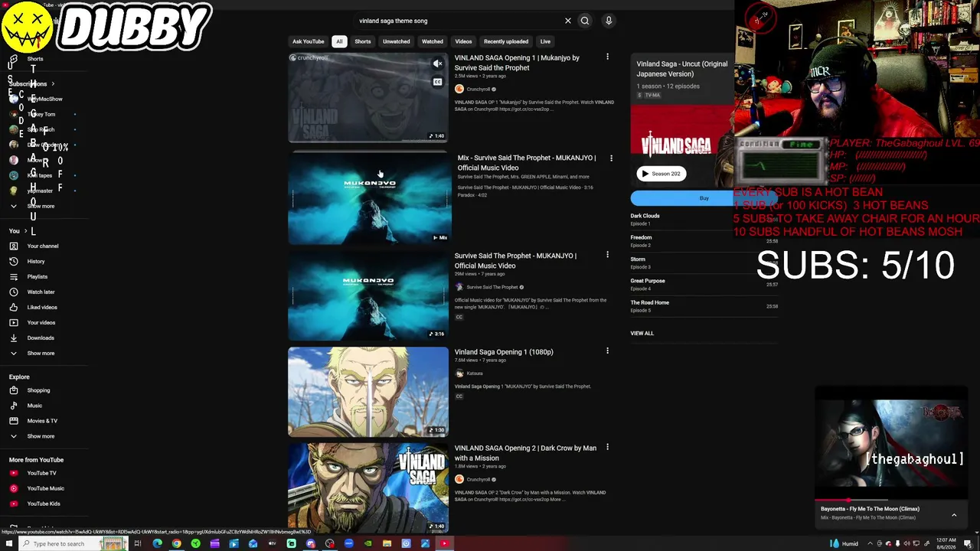This screenshot has width=980, height=551.
Task: Open the MUKANJYO Mix thumbnail
Action: (368, 199)
